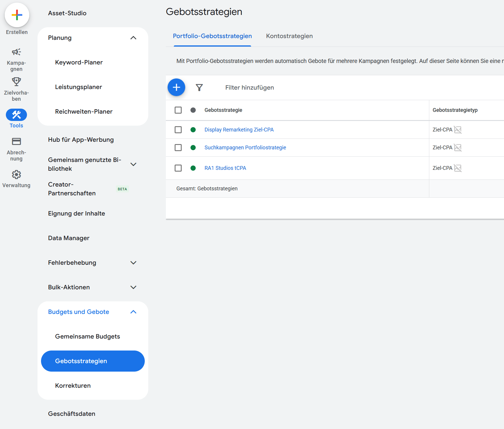Expand the Bulk-Aktionen section
504x429 pixels.
point(134,287)
